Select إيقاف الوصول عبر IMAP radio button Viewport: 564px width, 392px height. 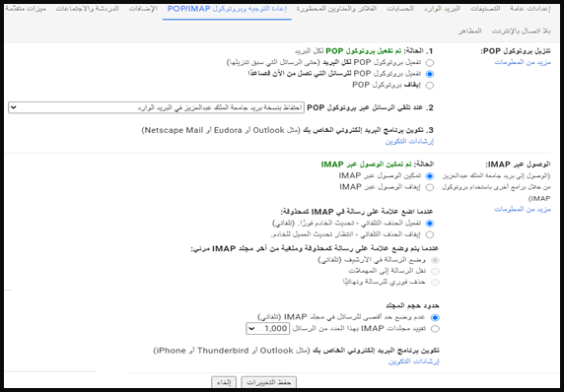(430, 187)
